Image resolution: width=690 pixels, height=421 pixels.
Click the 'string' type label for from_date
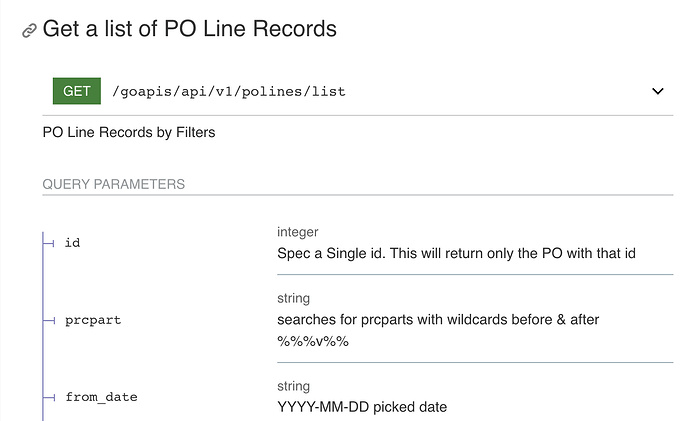(x=294, y=386)
